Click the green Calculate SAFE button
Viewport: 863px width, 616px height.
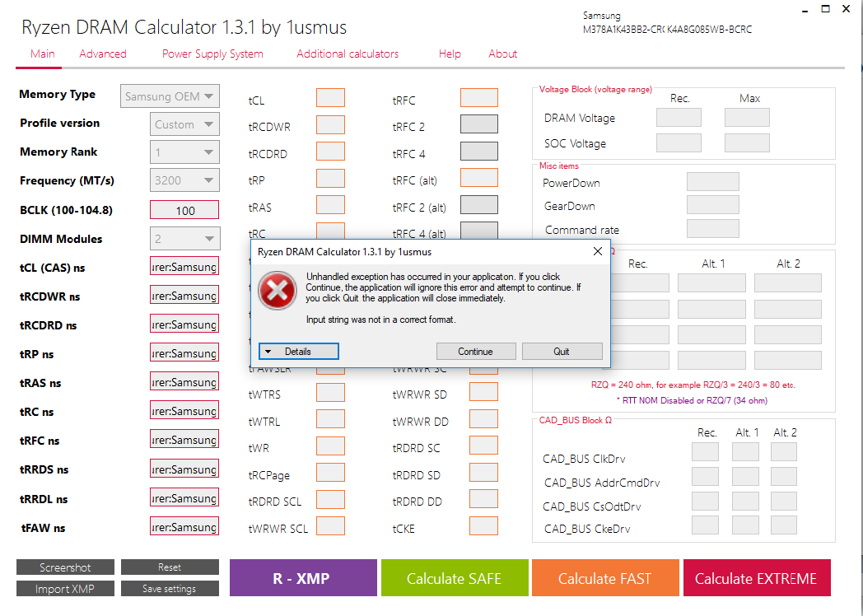tap(455, 578)
